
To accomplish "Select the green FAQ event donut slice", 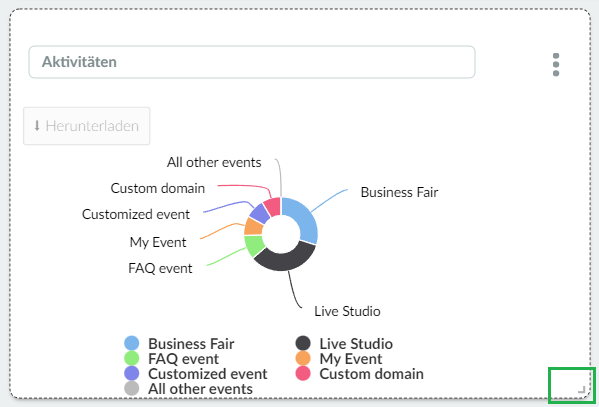I will [x=254, y=246].
